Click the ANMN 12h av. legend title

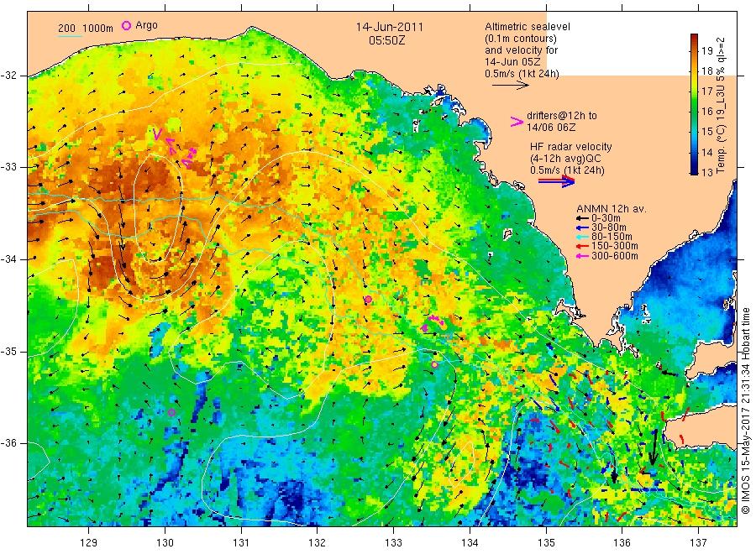pos(612,209)
